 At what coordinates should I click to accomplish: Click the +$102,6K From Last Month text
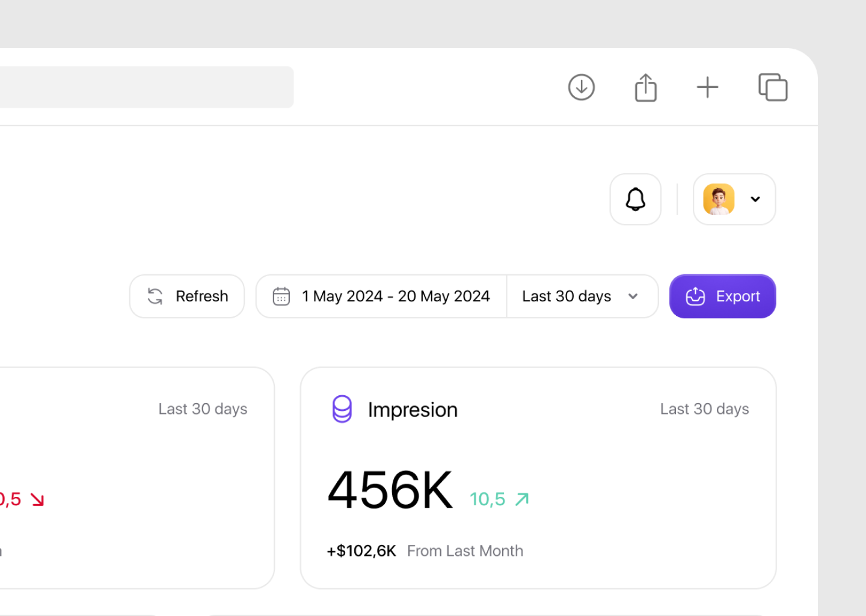pyautogui.click(x=425, y=550)
